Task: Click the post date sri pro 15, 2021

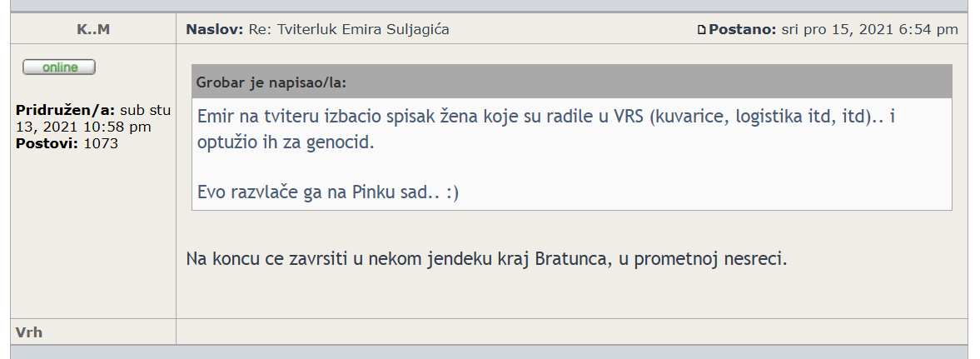Action: point(841,29)
